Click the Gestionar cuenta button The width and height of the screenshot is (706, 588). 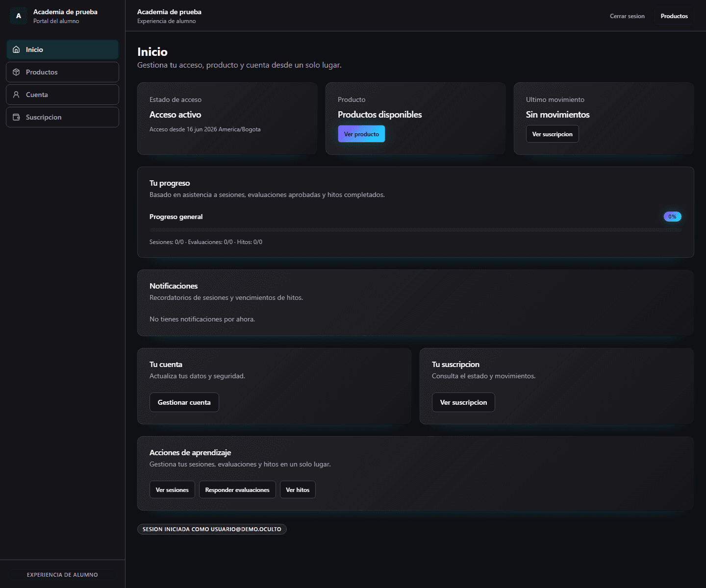pyautogui.click(x=184, y=402)
